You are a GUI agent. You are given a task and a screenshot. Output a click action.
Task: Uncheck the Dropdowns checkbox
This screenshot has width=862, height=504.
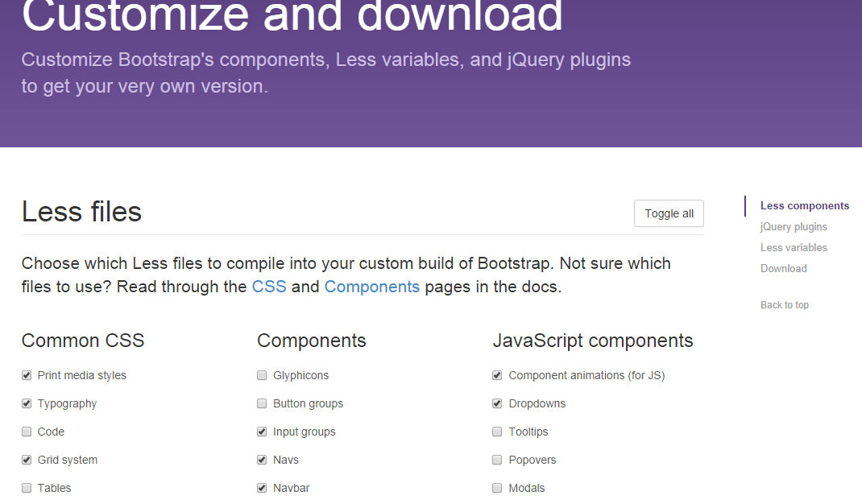(x=497, y=403)
